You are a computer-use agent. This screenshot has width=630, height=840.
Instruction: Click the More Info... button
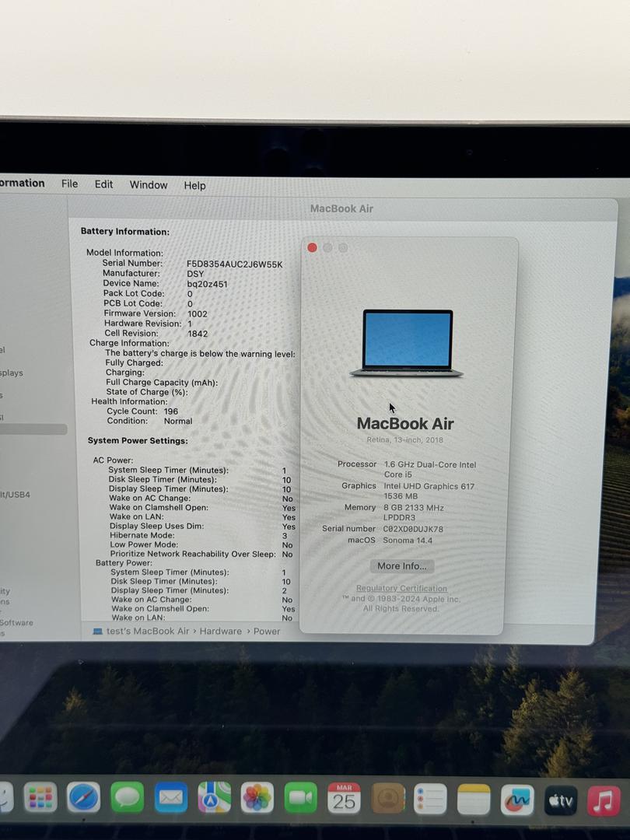pos(402,566)
